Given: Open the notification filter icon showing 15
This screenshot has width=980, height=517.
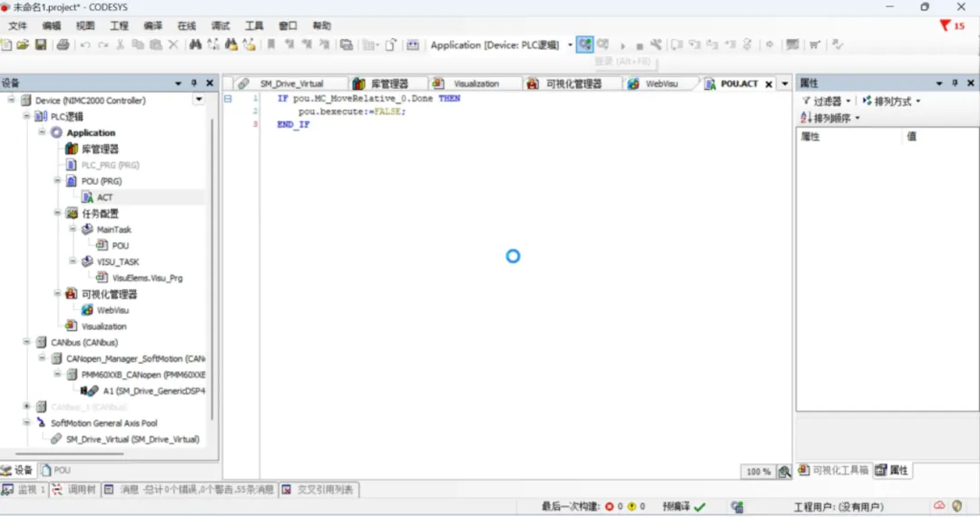Looking at the screenshot, I should [952, 25].
